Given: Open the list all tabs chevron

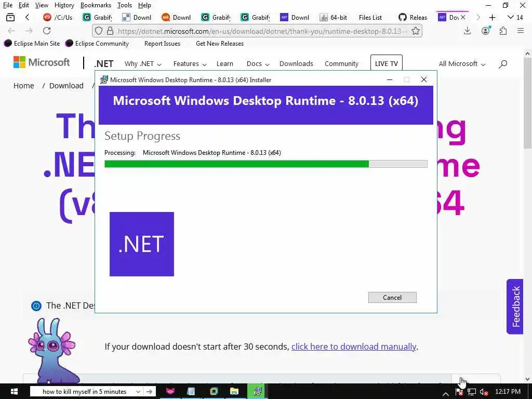Looking at the screenshot, I should click(x=515, y=17).
